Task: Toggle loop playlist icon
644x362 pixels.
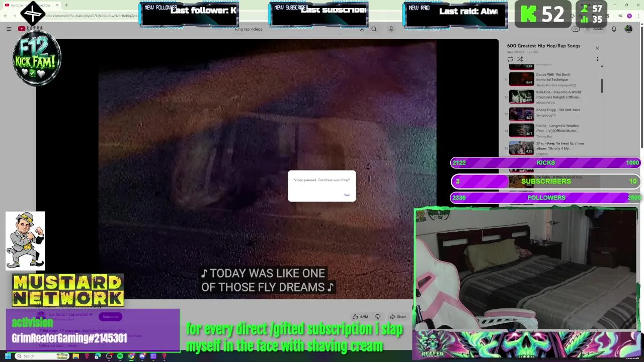Action: (x=510, y=59)
